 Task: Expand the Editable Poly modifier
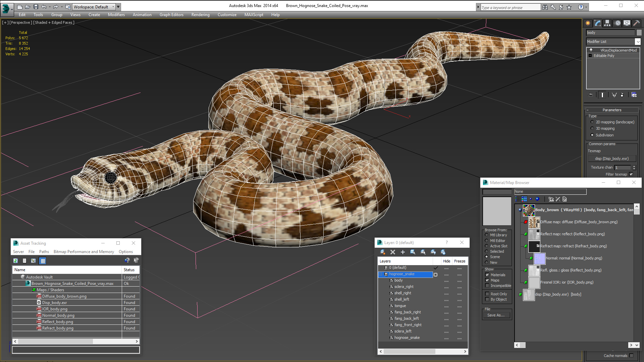590,56
